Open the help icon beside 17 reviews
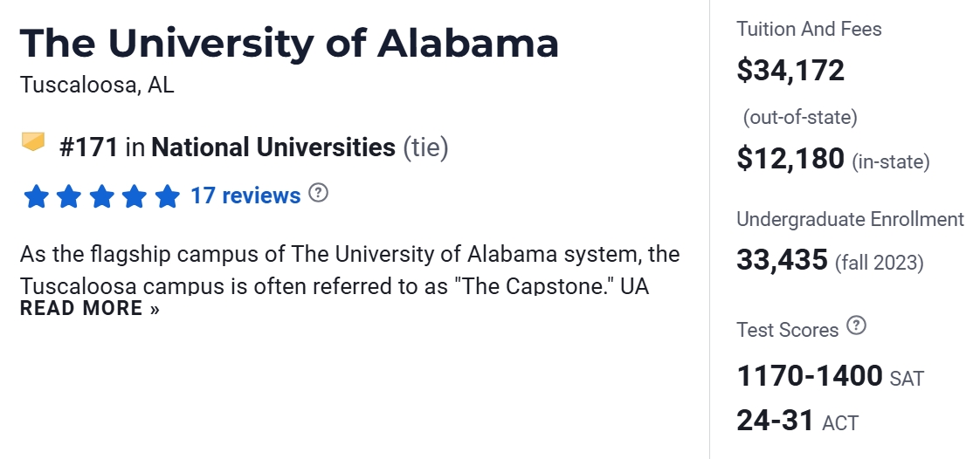The image size is (980, 459). coord(319,193)
